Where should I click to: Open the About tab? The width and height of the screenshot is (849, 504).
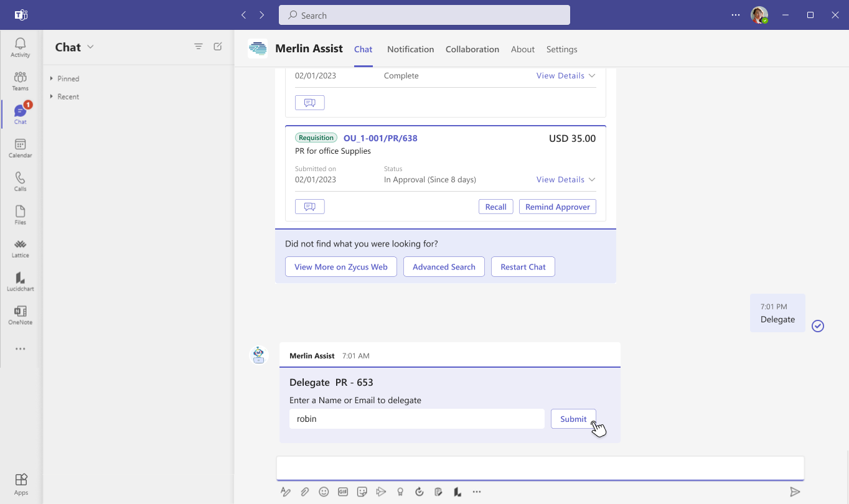pos(523,49)
